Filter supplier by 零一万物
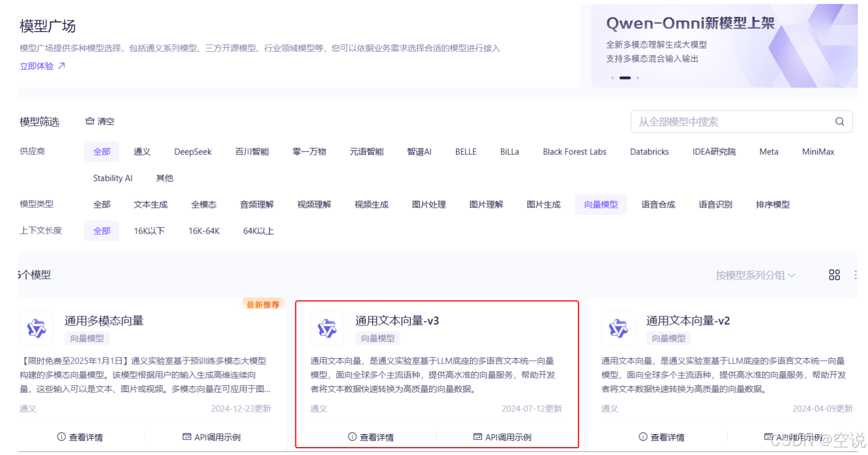Screen dimensions: 868x455 point(310,151)
